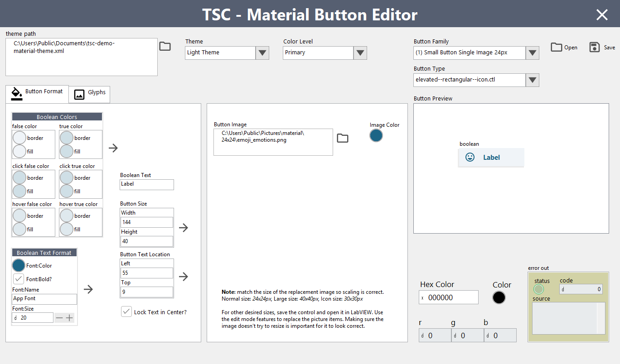Click the folder icon beside theme path
Viewport: 620px width, 364px height.
pyautogui.click(x=165, y=46)
